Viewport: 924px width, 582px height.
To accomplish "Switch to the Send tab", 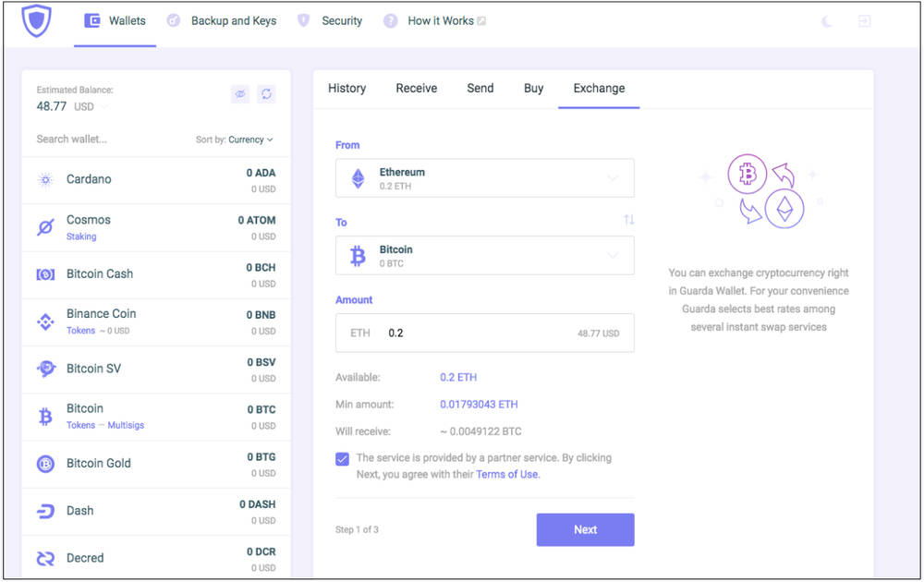I will 480,89.
